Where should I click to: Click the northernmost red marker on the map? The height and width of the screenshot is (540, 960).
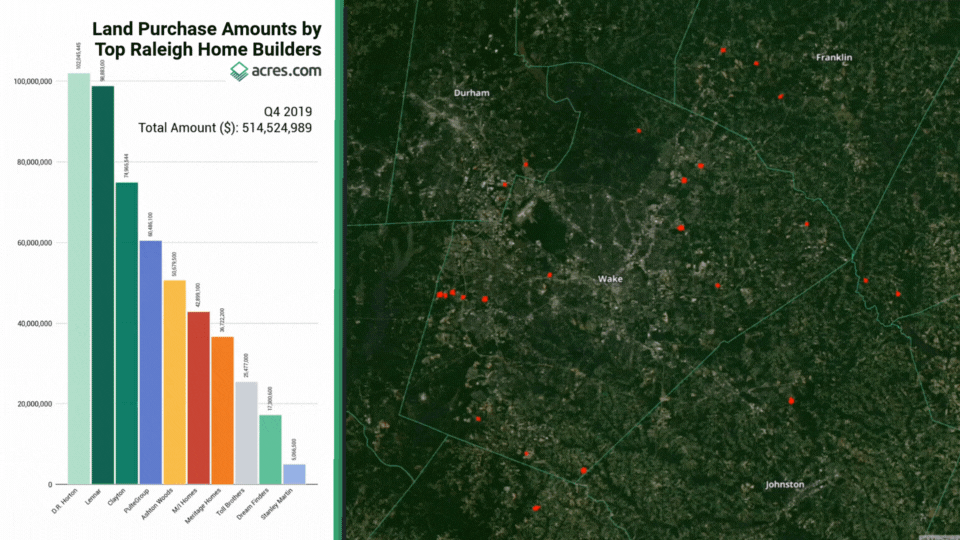point(723,50)
